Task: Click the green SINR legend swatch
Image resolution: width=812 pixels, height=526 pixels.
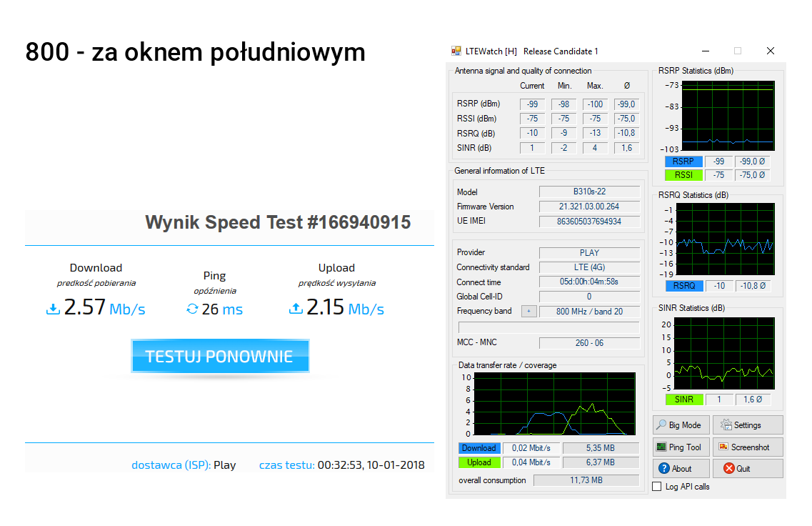Action: 684,400
